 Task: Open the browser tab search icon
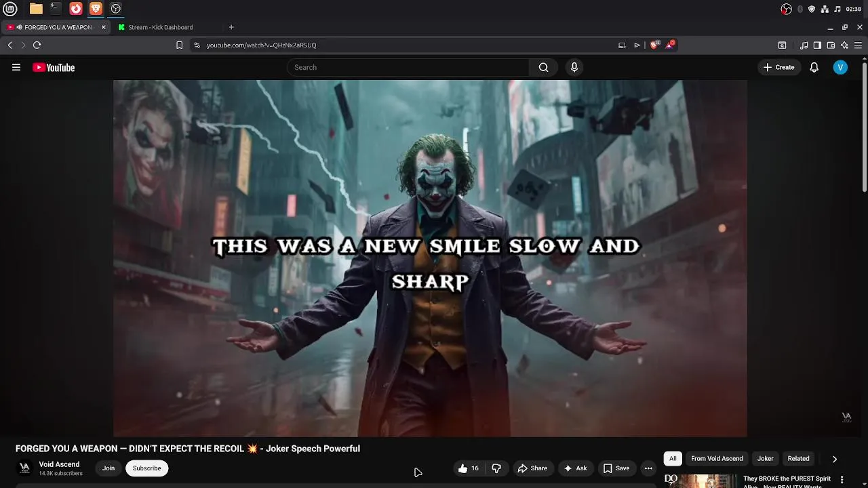click(x=782, y=45)
